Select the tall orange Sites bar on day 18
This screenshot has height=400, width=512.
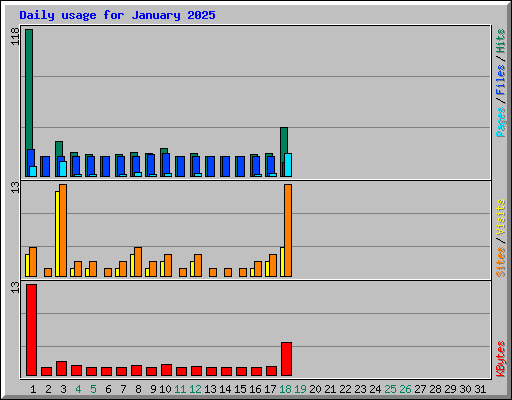(288, 230)
